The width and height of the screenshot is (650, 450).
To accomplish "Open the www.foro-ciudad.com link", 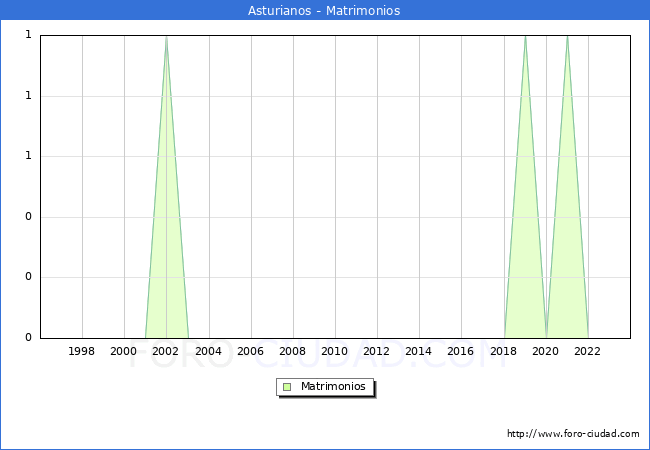I will (573, 434).
